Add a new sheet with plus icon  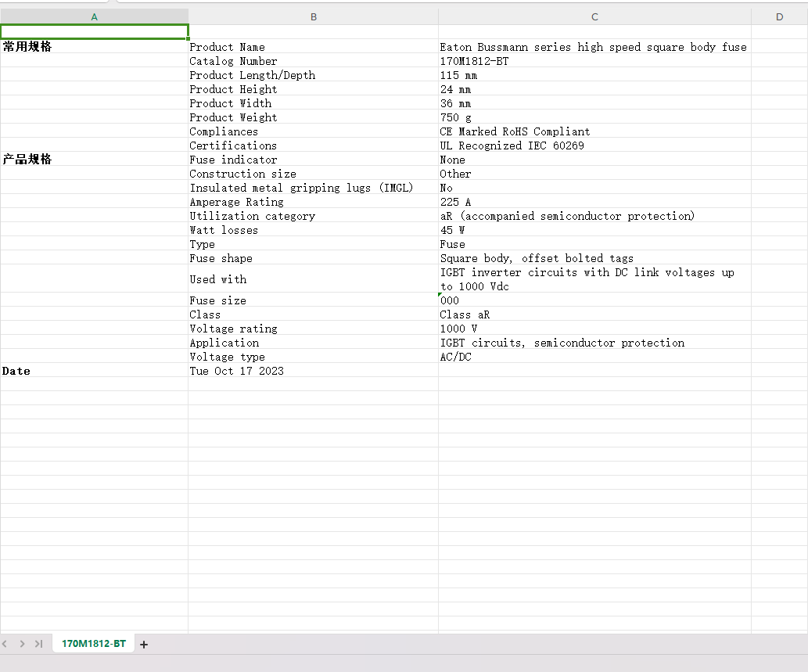click(144, 644)
